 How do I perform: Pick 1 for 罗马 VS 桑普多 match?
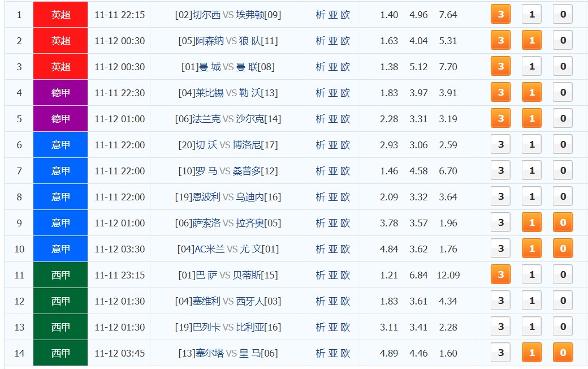[532, 170]
